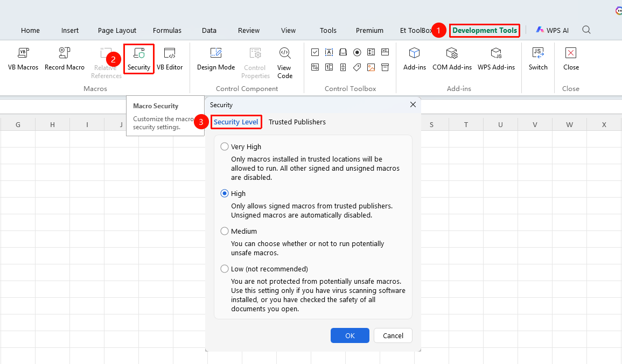
Task: Go to the Review ribbon tab
Action: 249,31
